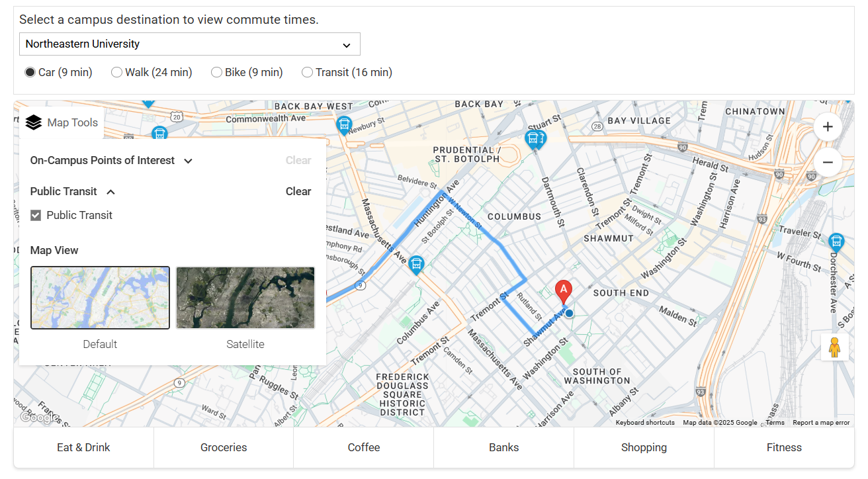Screen dimensions: 868x479
Task: Uncheck the Public Transit checkbox
Action: click(x=36, y=215)
